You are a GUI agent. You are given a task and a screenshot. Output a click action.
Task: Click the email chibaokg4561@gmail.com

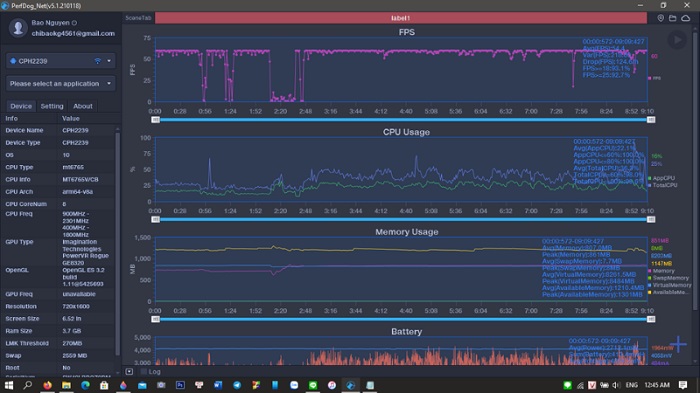click(x=73, y=33)
